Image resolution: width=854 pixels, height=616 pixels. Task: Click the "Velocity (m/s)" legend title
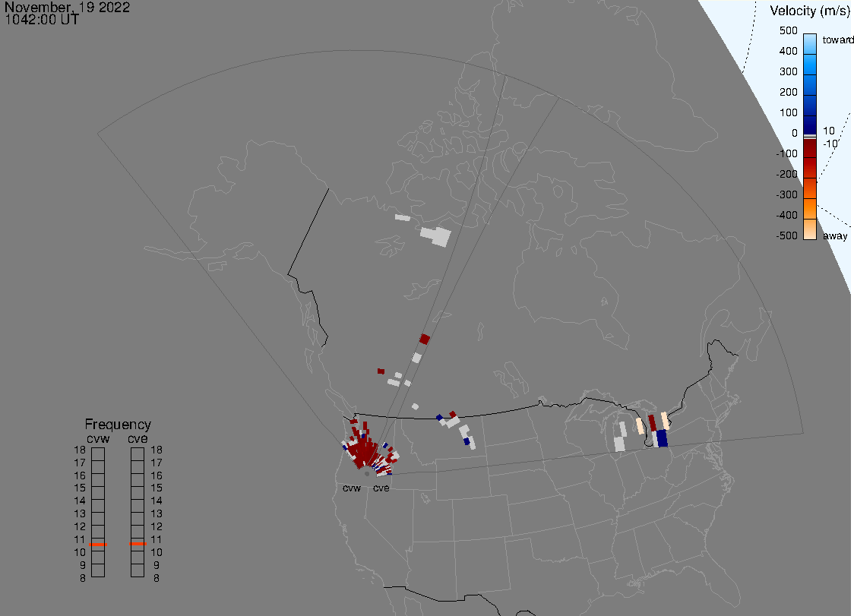(x=810, y=11)
